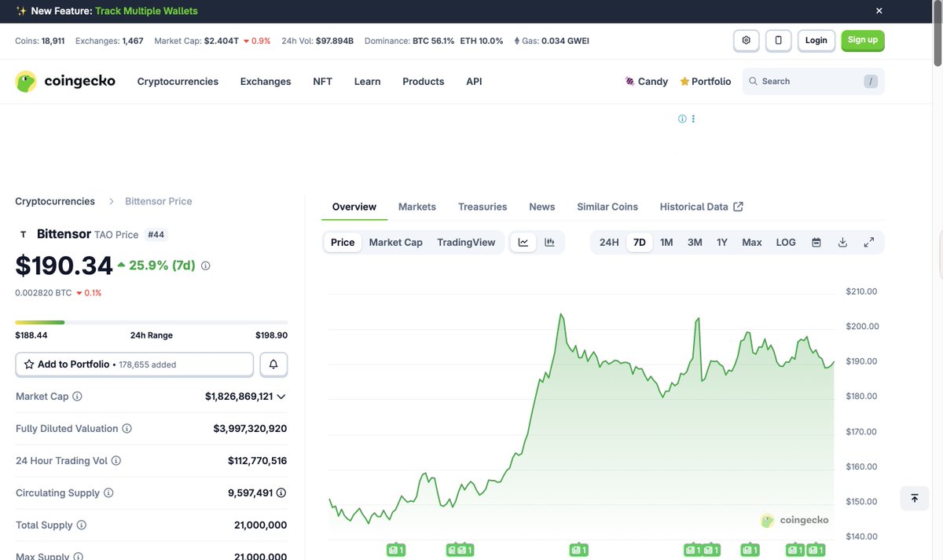
Task: Open Candy rewards icon link
Action: [x=646, y=82]
